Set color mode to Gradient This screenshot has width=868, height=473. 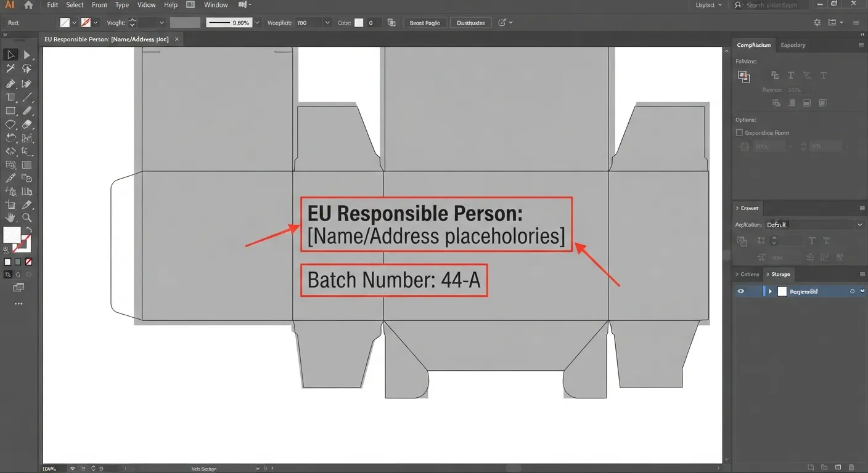tap(18, 262)
